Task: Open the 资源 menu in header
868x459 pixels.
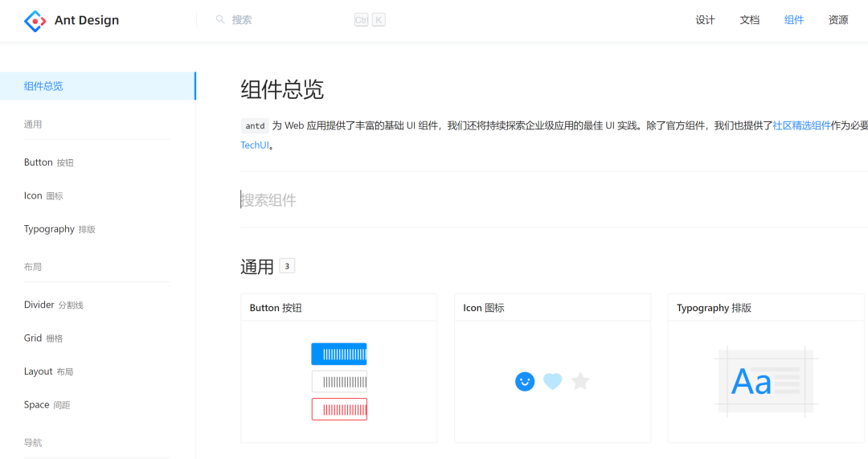Action: pos(838,20)
